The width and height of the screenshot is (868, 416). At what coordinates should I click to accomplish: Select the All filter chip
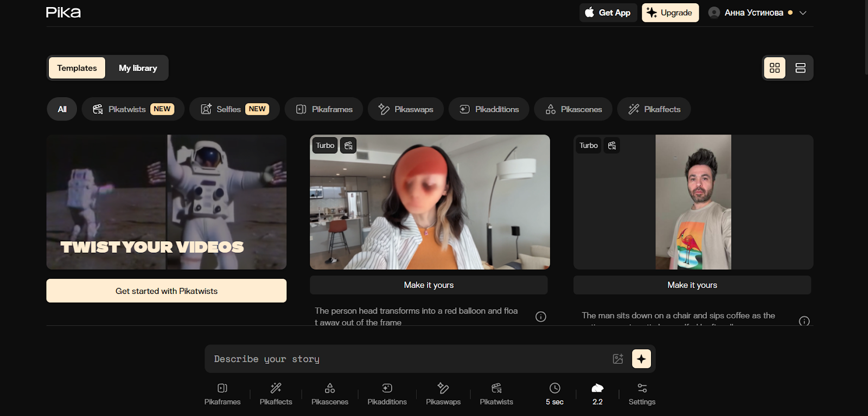point(62,109)
